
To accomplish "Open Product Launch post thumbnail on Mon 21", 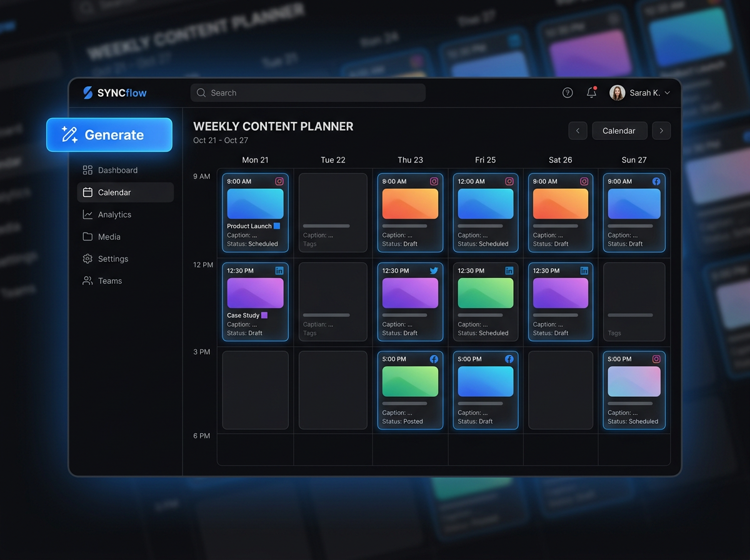I will click(255, 204).
